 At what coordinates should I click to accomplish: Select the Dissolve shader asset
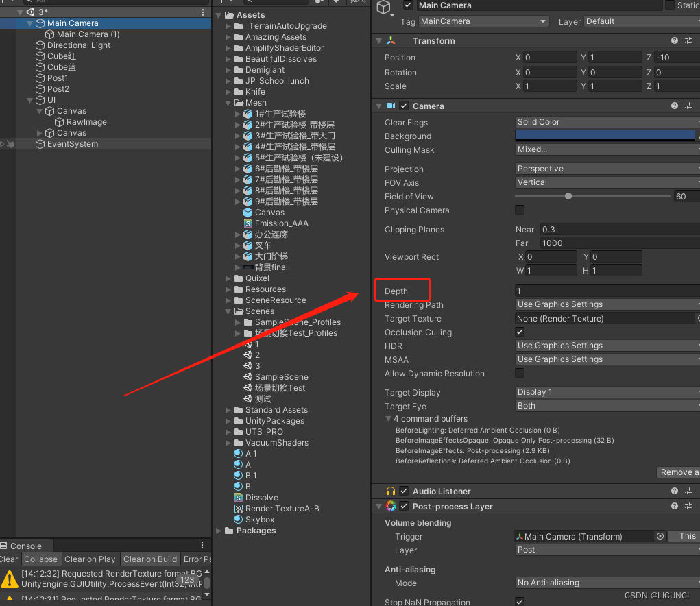(x=259, y=497)
